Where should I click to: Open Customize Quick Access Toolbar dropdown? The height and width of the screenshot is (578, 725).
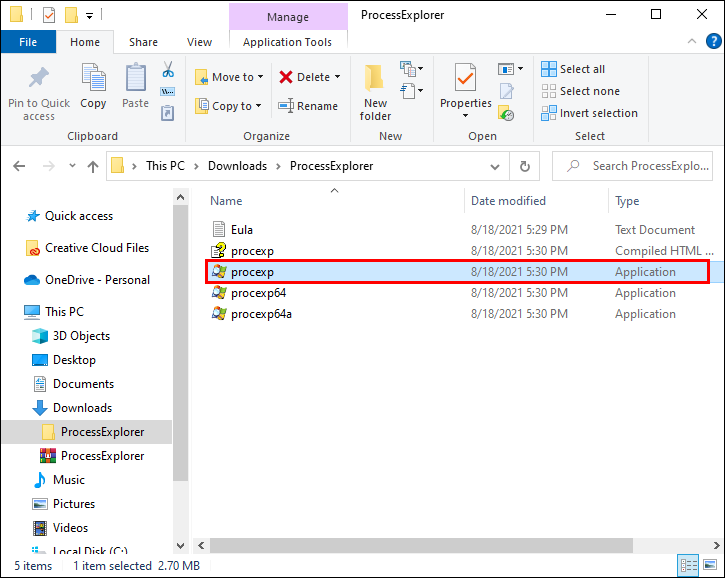click(x=90, y=16)
